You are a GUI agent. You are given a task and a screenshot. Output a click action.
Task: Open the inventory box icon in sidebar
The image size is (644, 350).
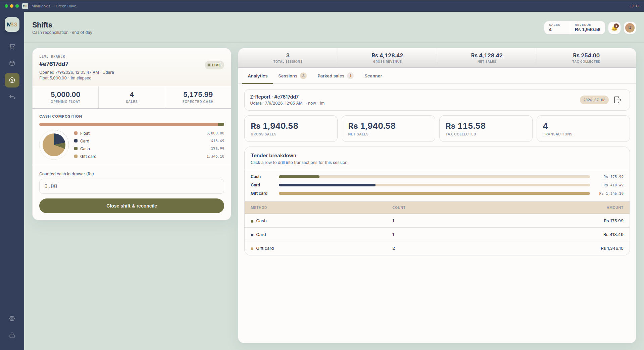12,63
